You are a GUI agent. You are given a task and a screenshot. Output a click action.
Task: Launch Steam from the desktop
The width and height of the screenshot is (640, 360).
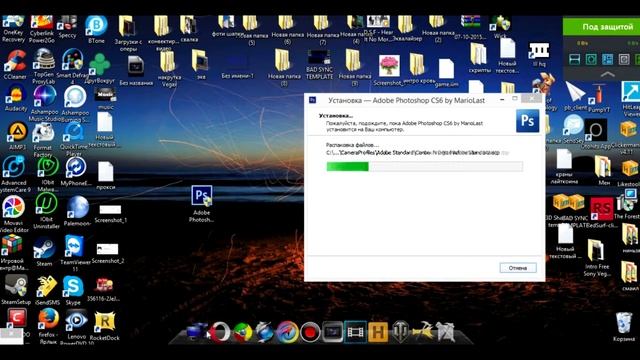44,252
